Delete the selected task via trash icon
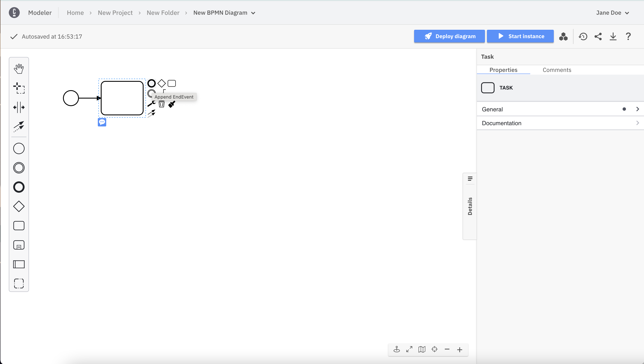The height and width of the screenshot is (364, 644). 161,104
